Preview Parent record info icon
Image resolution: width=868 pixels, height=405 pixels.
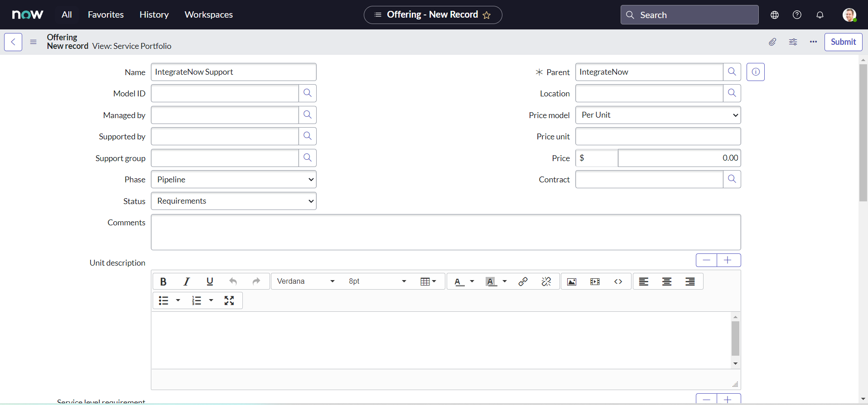click(756, 72)
